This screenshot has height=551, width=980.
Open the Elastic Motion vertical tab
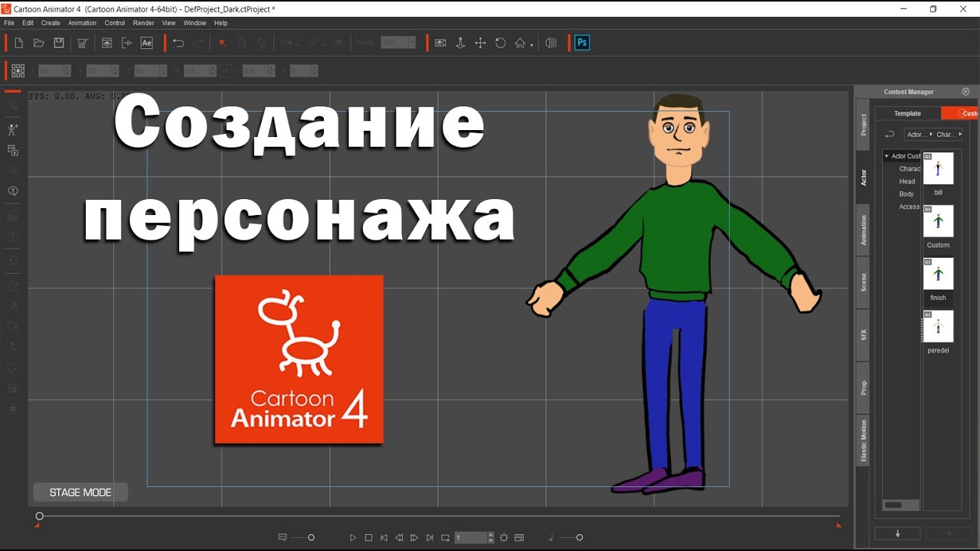863,441
